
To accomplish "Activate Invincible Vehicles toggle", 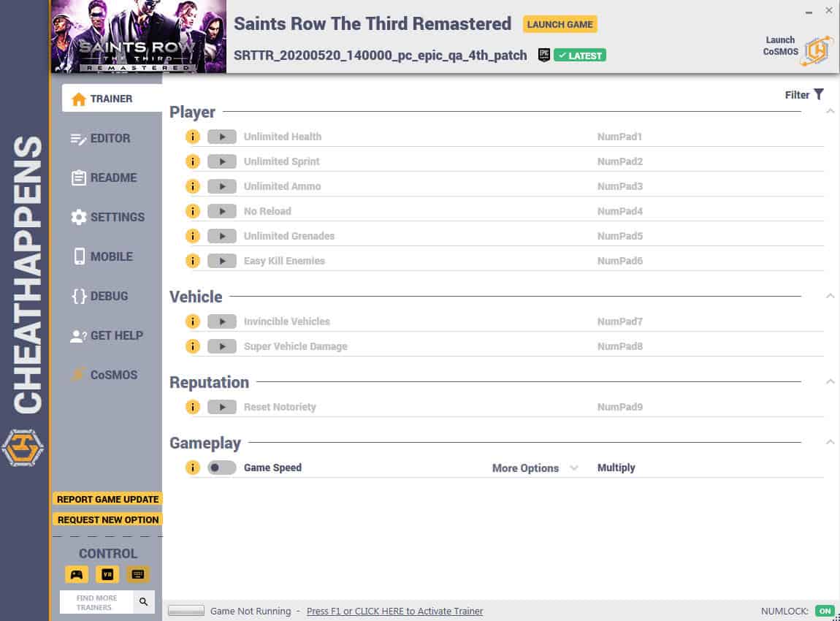I will coord(222,321).
